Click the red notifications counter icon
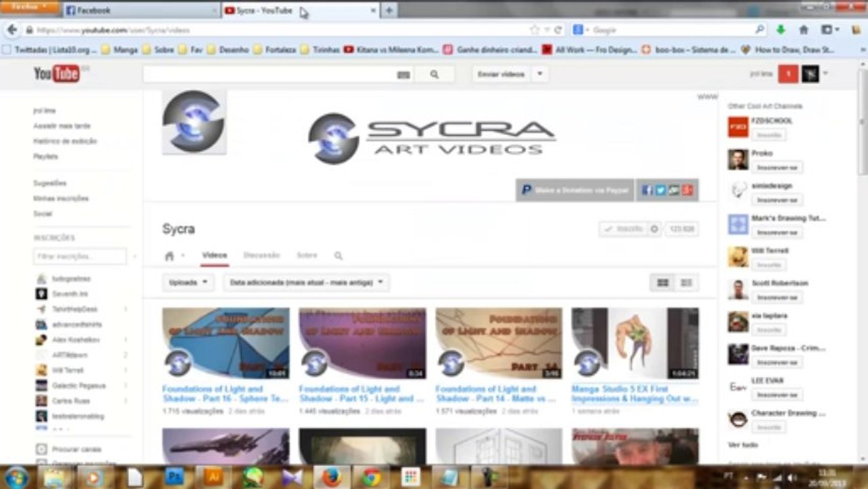 tap(788, 74)
